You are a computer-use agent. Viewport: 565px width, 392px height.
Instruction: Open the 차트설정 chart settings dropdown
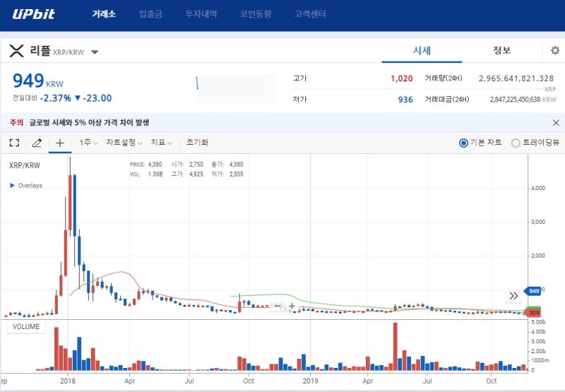124,143
